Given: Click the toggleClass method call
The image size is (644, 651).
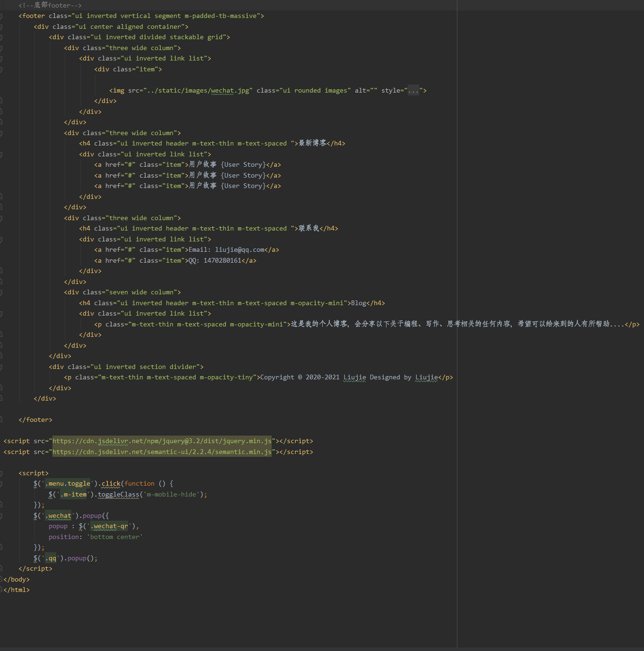Looking at the screenshot, I should point(118,494).
